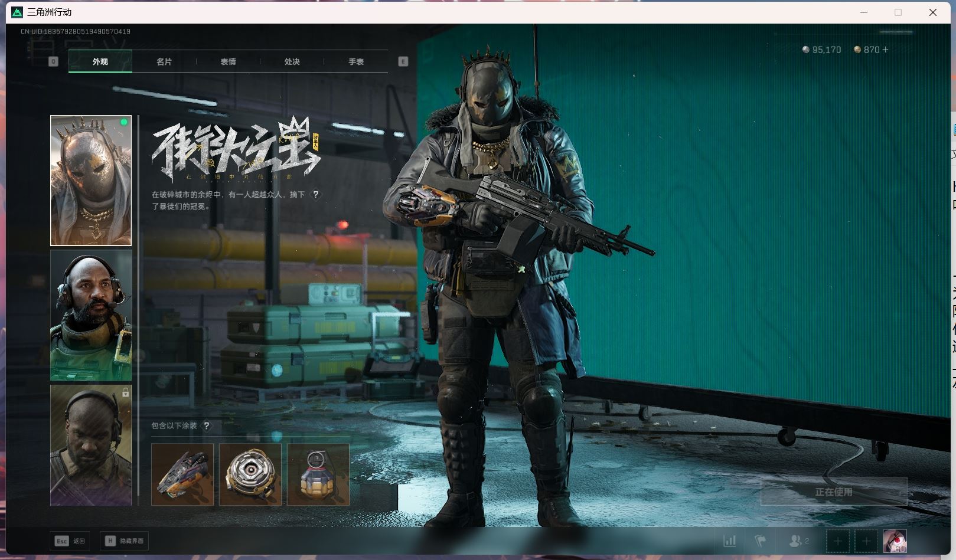Click the flag icon in bottom bar

tap(761, 541)
